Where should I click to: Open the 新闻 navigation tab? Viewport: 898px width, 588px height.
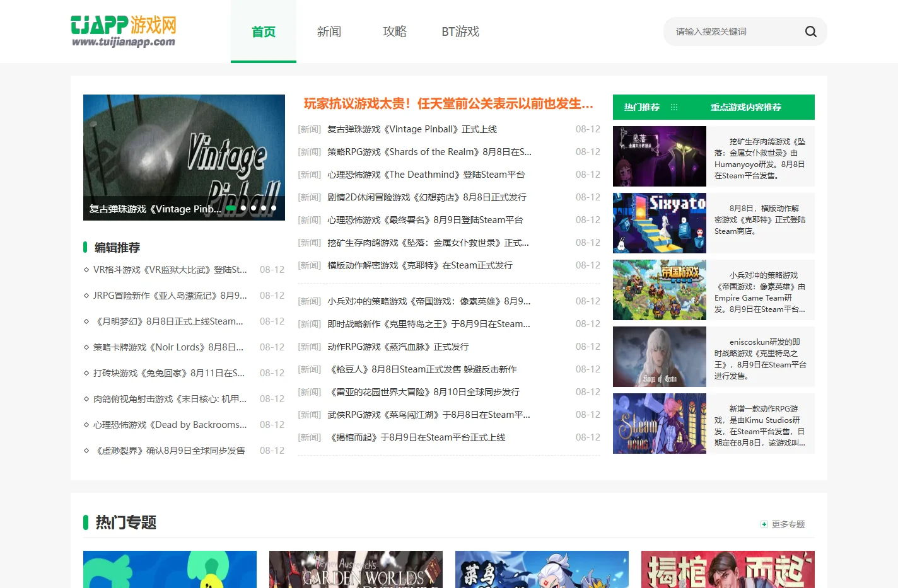(329, 32)
